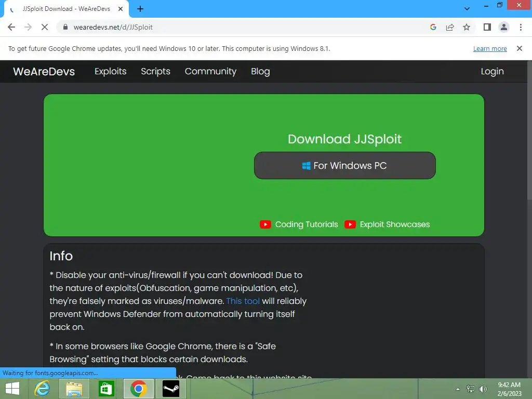
Task: Bookmark this page with the star icon
Action: point(467,27)
